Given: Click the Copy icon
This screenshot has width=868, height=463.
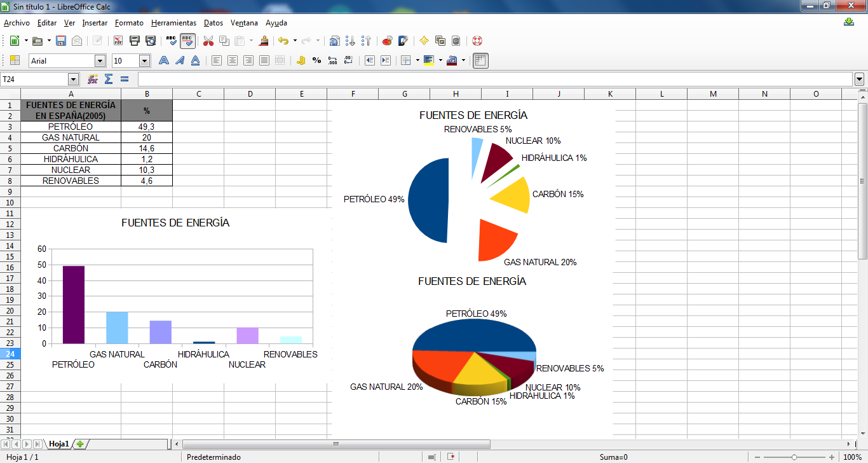Looking at the screenshot, I should point(224,41).
